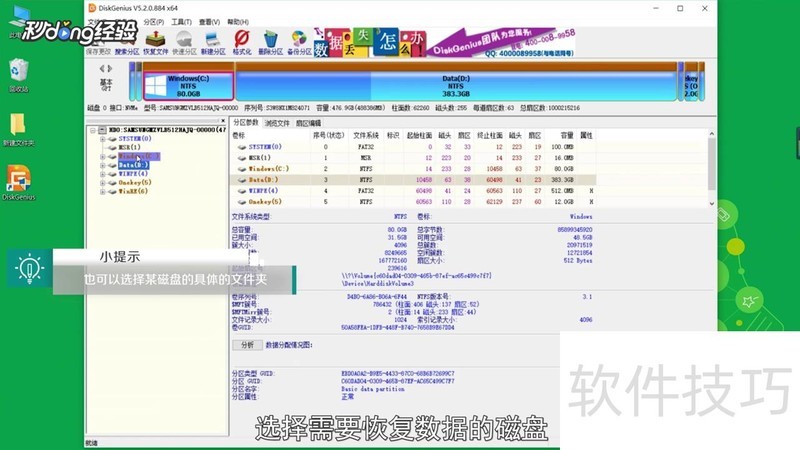Click the 序号(状态) column header
This screenshot has width=800, height=450.
(x=328, y=136)
